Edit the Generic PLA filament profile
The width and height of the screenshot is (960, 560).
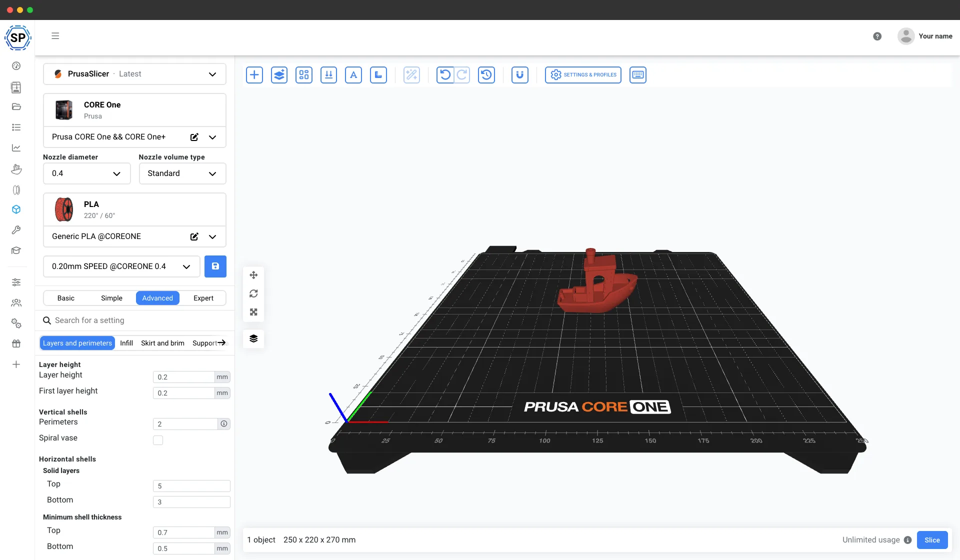(x=194, y=236)
